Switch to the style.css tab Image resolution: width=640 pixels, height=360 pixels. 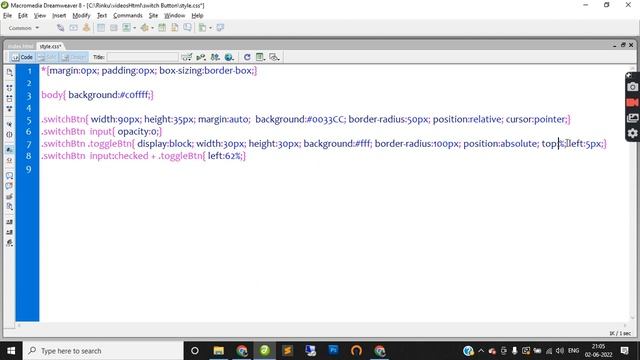(x=50, y=46)
